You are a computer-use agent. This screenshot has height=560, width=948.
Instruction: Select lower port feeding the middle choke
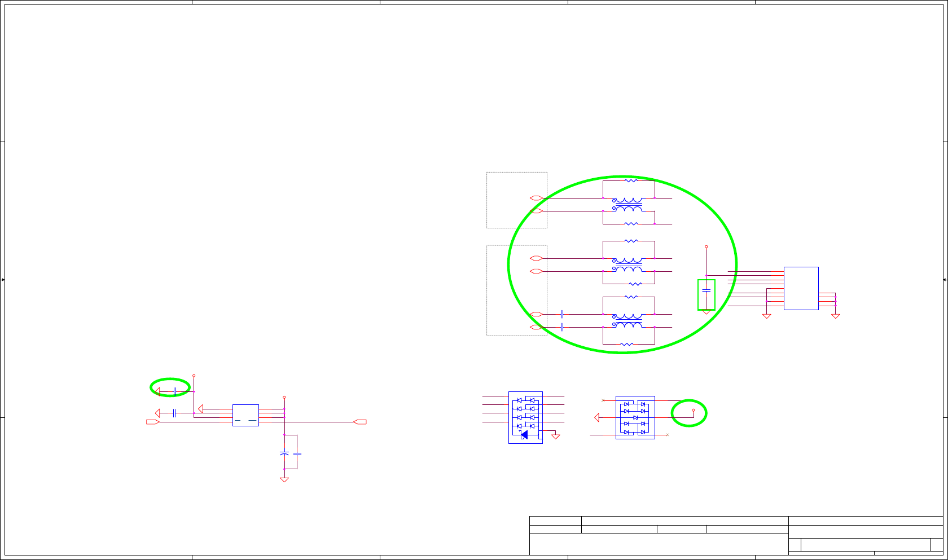537,271
